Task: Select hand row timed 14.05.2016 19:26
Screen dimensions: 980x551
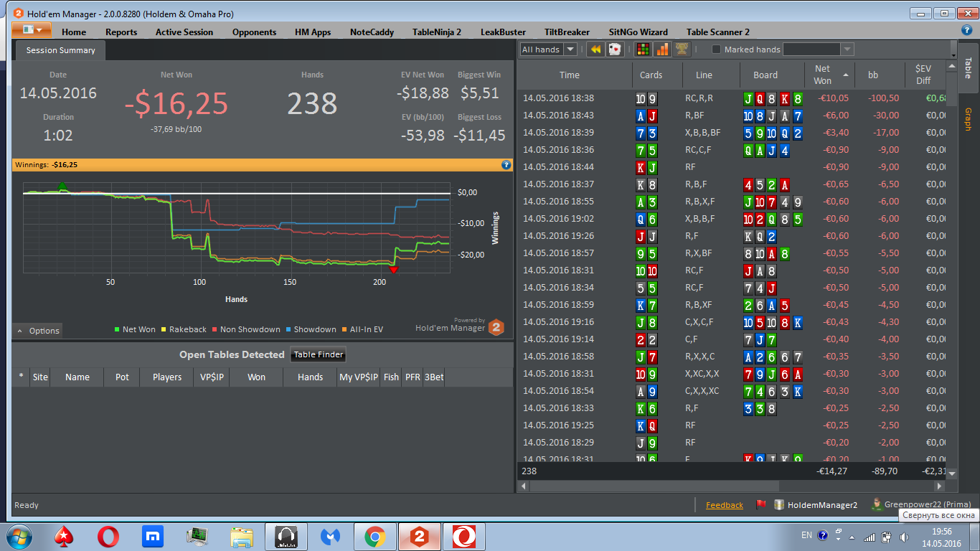Action: pos(732,236)
